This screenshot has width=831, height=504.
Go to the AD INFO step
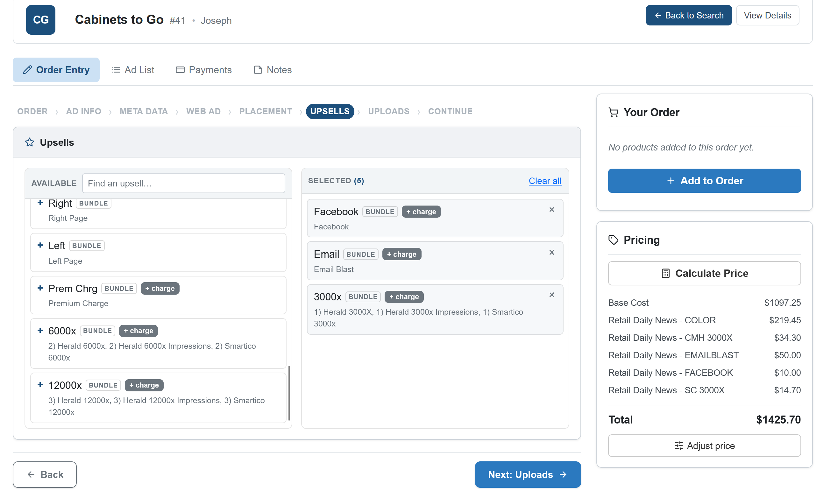coord(84,112)
